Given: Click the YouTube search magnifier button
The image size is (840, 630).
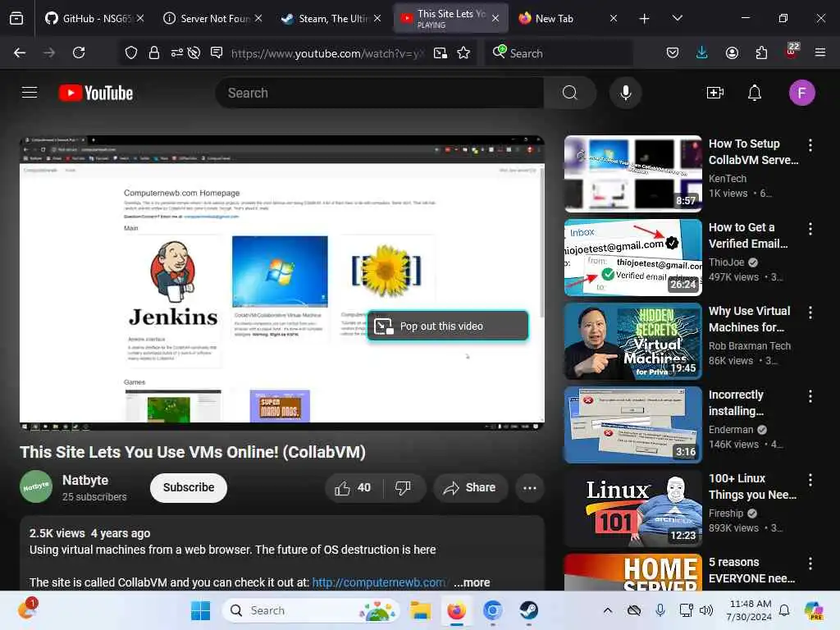Looking at the screenshot, I should (570, 93).
